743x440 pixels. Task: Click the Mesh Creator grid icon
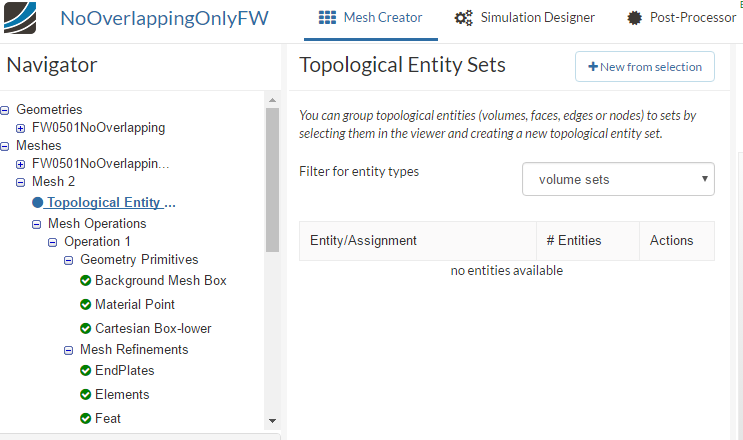point(327,17)
